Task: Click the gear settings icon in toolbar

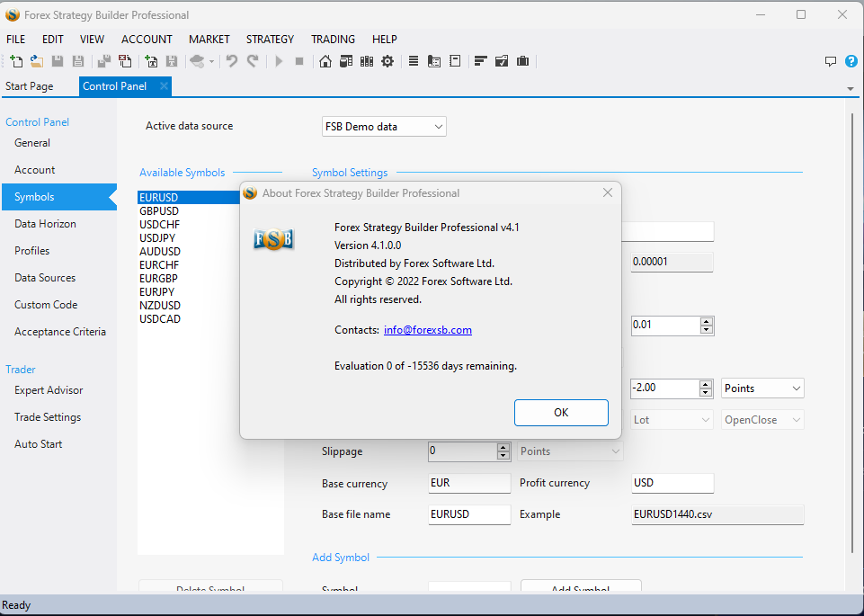Action: pyautogui.click(x=387, y=61)
